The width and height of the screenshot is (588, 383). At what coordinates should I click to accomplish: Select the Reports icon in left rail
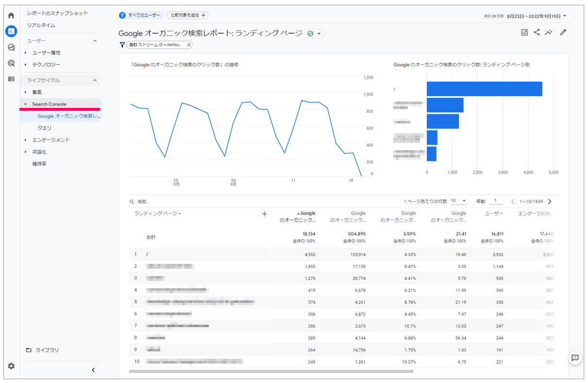click(x=11, y=32)
